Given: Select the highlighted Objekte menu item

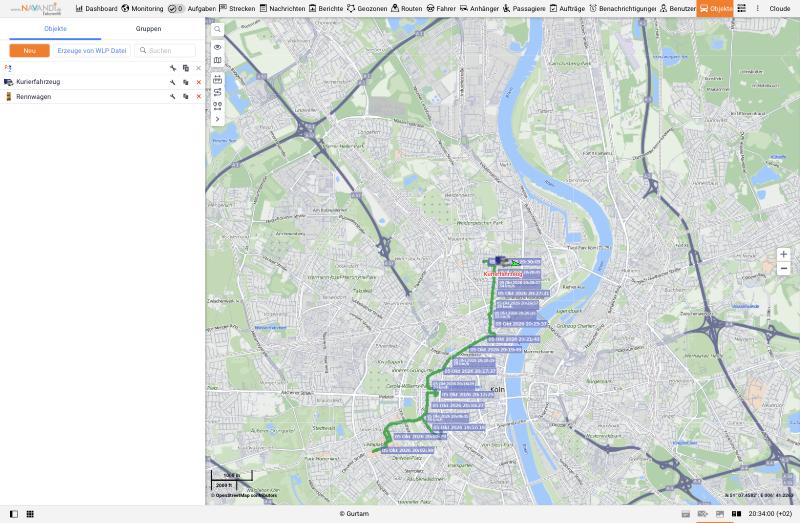Looking at the screenshot, I should tap(715, 9).
